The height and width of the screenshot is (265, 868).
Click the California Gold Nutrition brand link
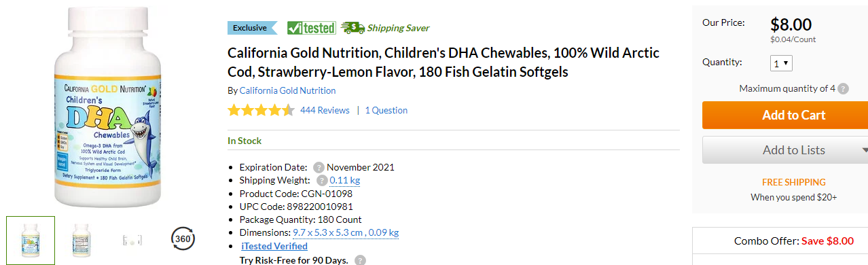coord(287,90)
